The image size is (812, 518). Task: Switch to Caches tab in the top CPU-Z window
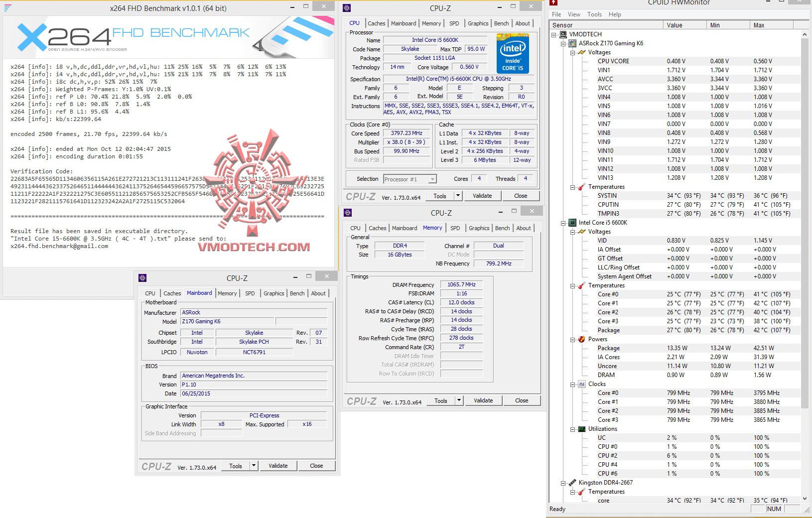point(377,23)
